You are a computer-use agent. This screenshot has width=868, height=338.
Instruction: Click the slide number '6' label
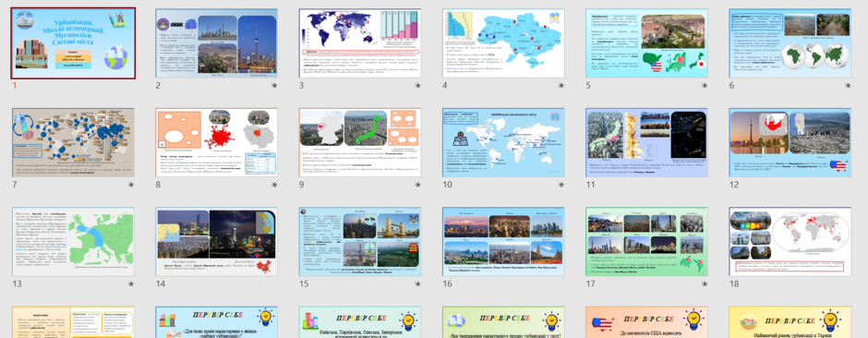click(731, 85)
